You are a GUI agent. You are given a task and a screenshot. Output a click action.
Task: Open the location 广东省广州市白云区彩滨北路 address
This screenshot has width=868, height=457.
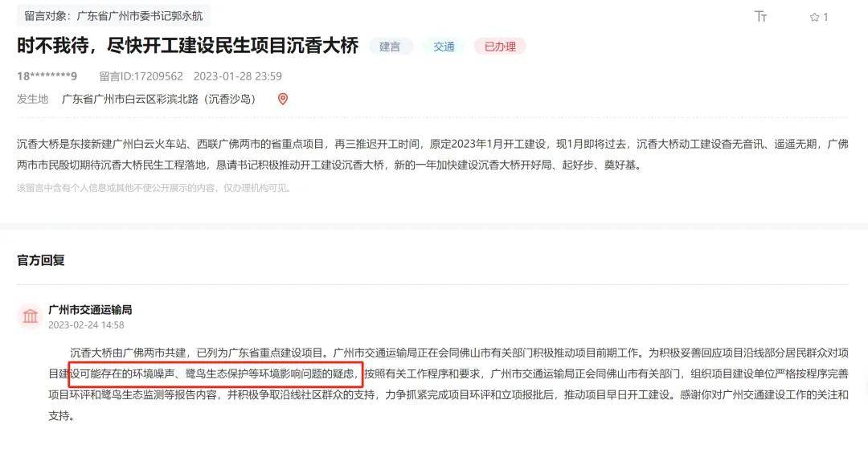(158, 99)
